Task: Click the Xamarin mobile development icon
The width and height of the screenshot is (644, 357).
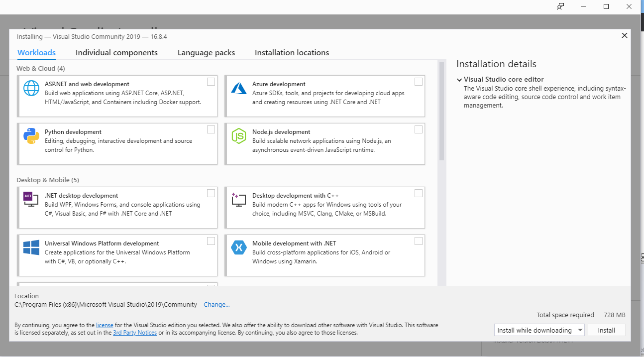Action: pos(239,247)
